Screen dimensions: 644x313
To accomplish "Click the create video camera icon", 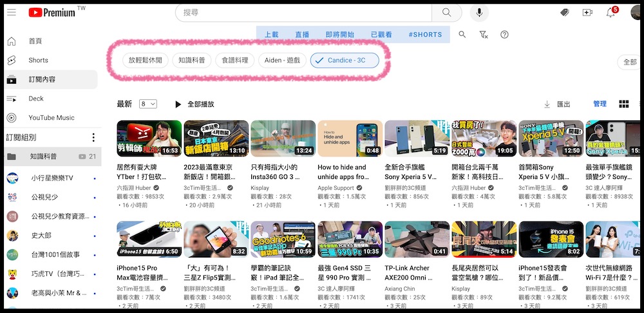I will tap(587, 12).
